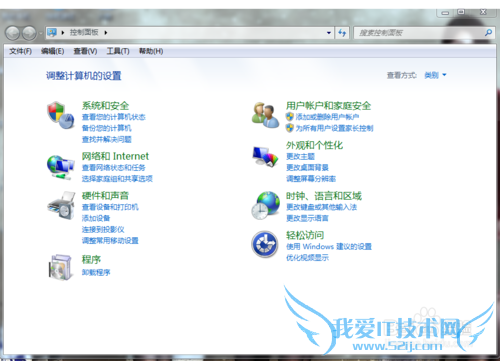Open recent pages dropdown next to Forward button
The height and width of the screenshot is (361, 500).
point(40,33)
